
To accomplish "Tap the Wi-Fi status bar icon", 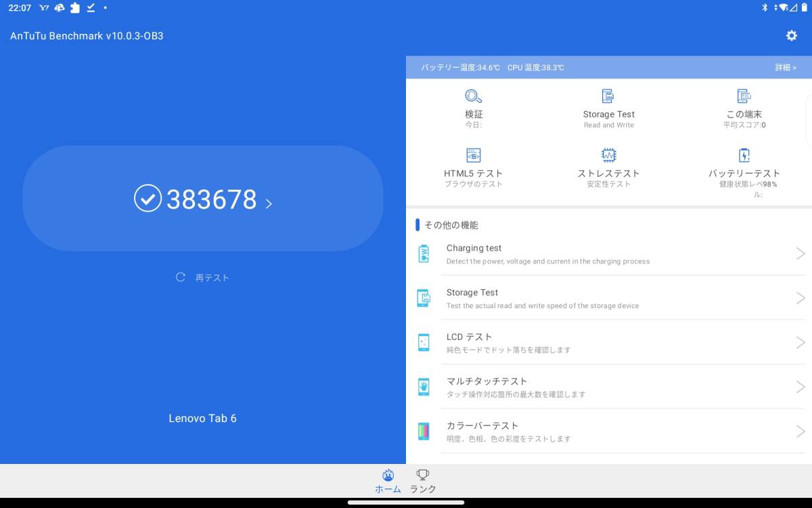I will [782, 7].
